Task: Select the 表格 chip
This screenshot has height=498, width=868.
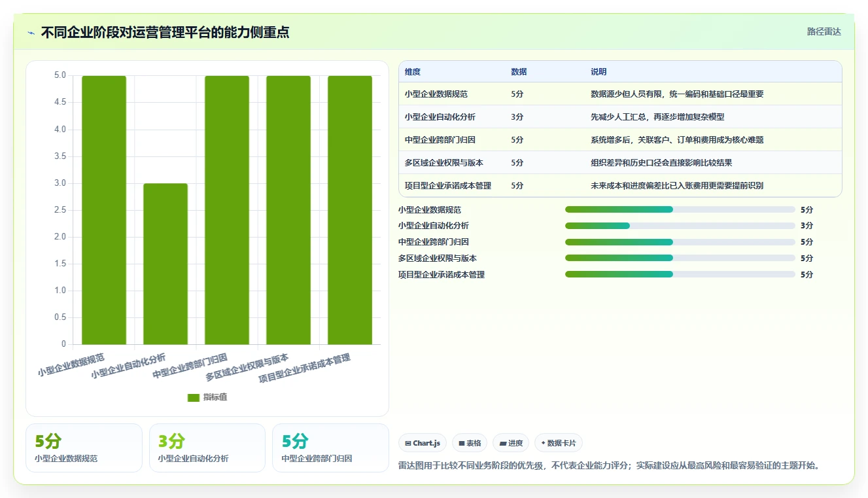Action: click(470, 443)
